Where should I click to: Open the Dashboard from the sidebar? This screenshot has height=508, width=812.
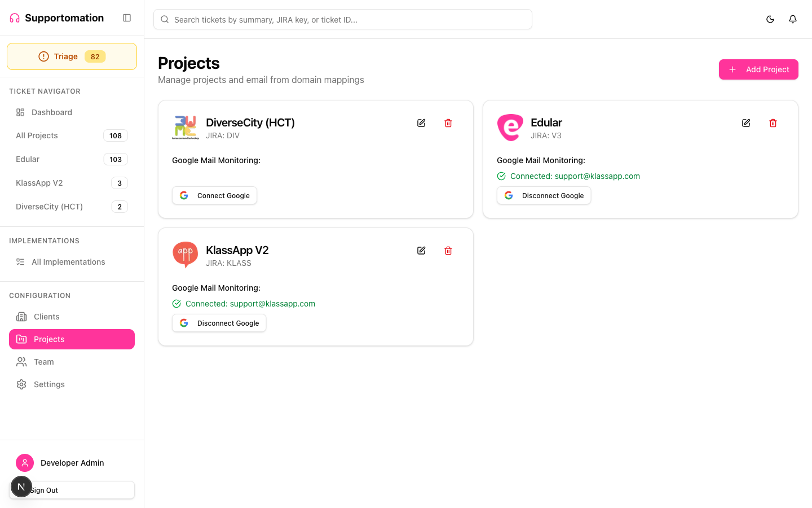(51, 112)
